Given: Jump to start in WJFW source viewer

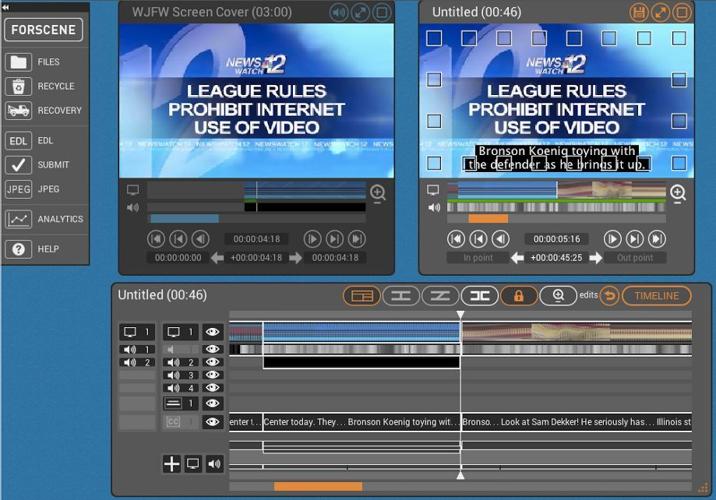Looking at the screenshot, I should point(156,239).
